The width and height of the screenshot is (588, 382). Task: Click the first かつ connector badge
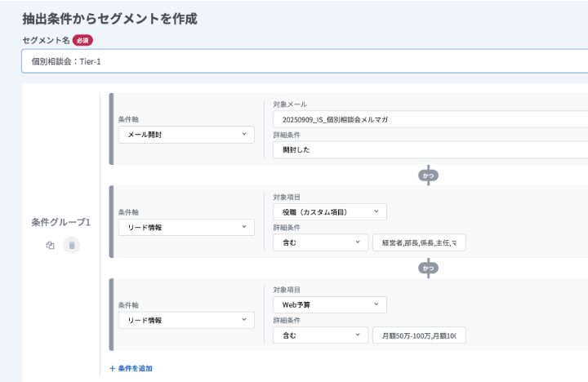(427, 175)
